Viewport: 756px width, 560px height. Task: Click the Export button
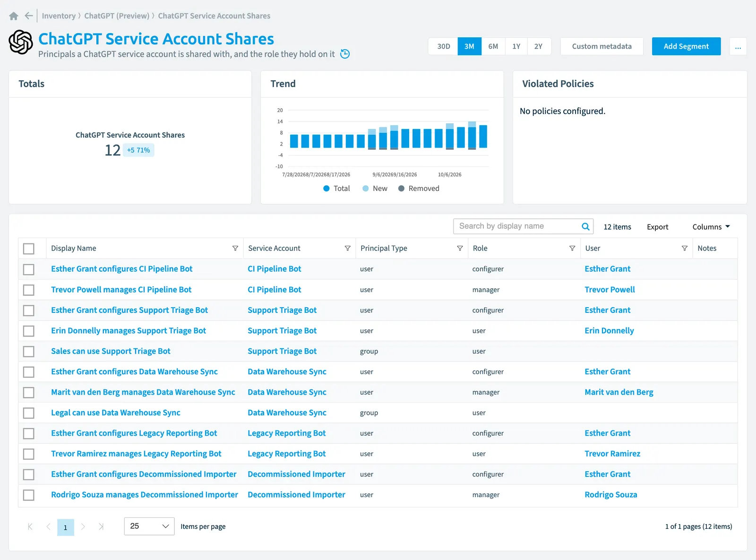click(x=657, y=227)
